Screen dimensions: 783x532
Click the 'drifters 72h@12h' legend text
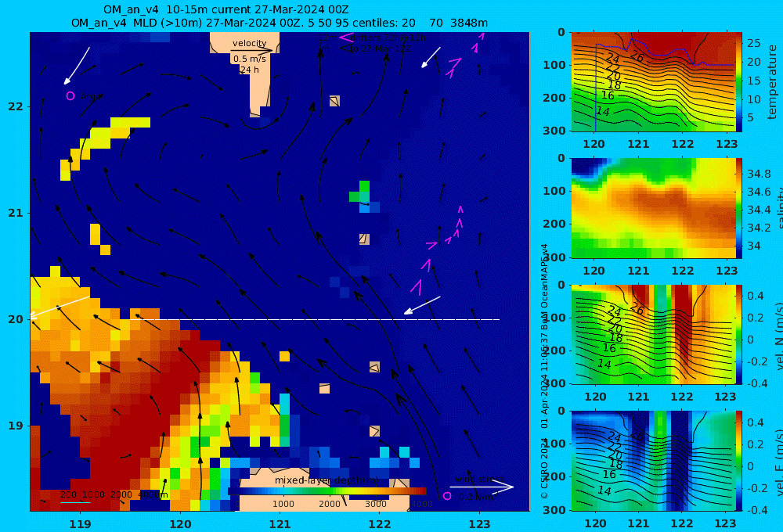(389, 38)
